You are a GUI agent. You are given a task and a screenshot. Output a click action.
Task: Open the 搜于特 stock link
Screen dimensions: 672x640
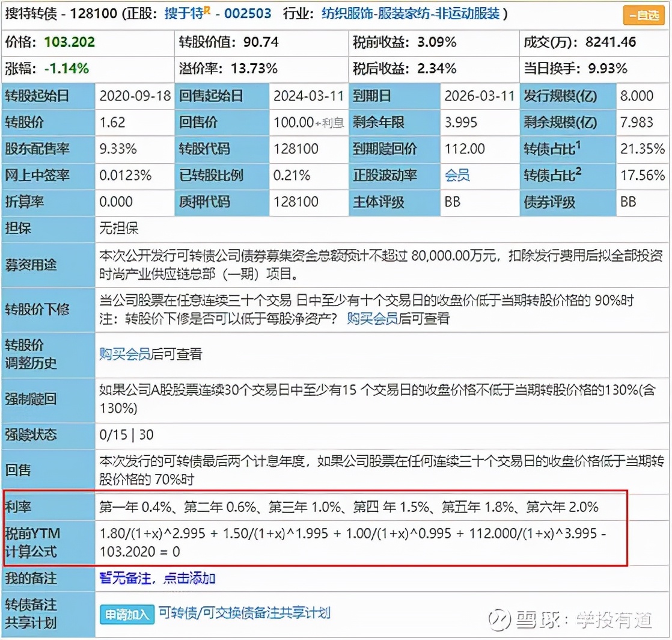185,13
